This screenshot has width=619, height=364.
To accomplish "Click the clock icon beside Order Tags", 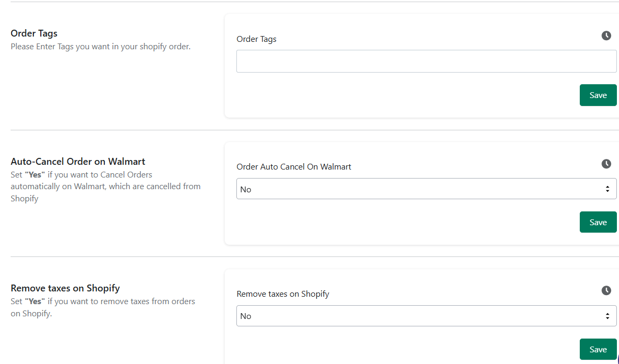I will point(606,35).
